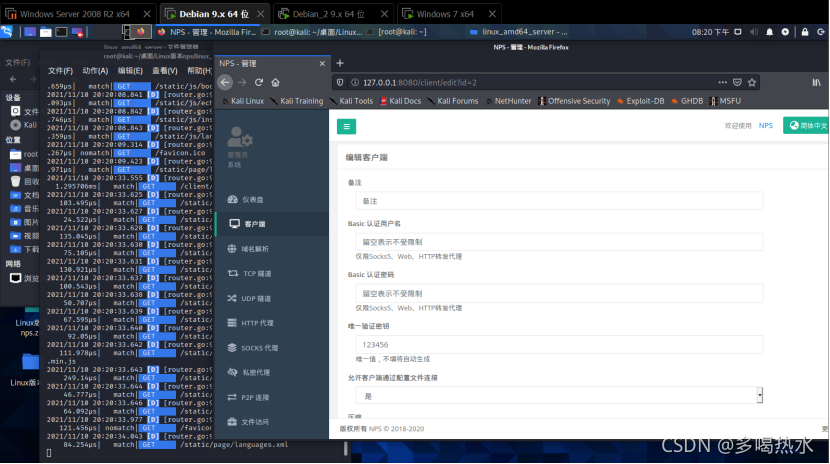Open the Offensive Security bookmark

(x=574, y=101)
